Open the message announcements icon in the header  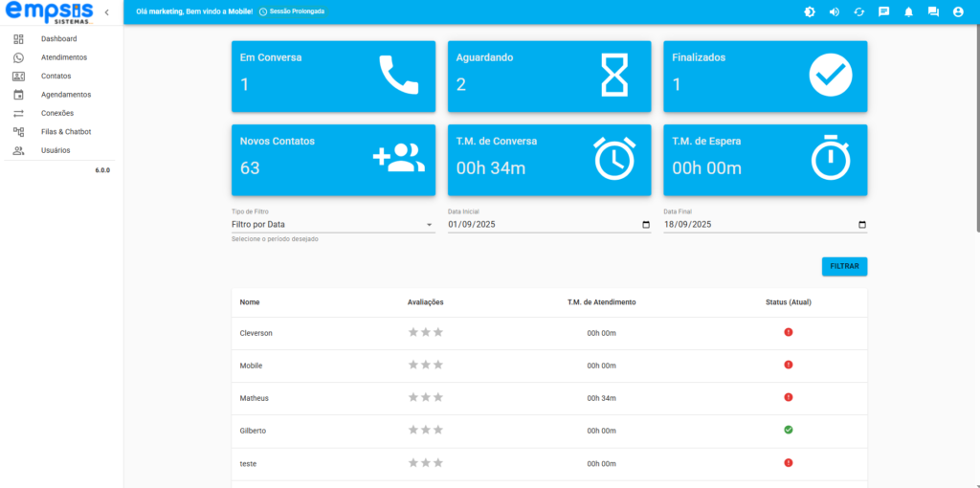[883, 12]
